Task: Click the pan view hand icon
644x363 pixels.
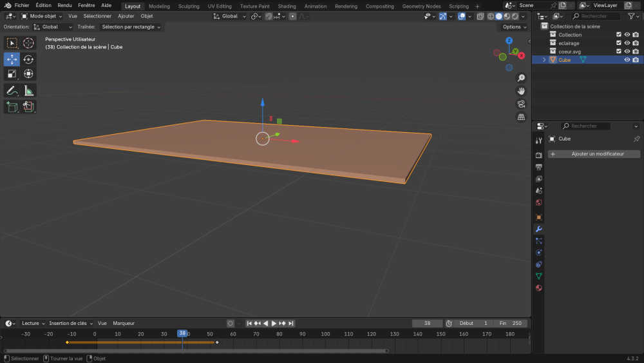Action: click(x=521, y=91)
